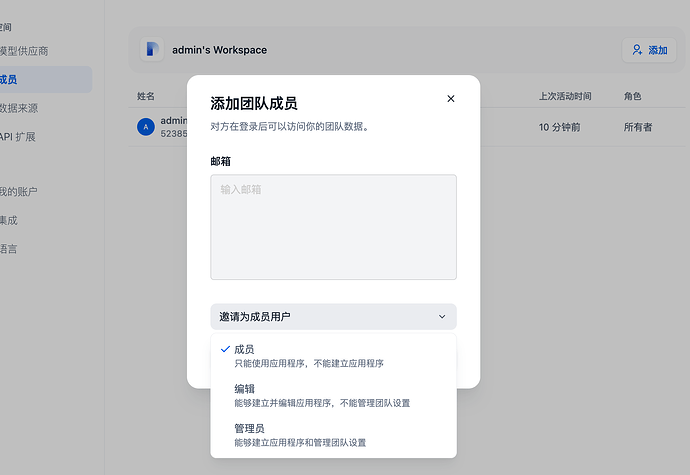
Task: Open 模型供应商 in the sidebar
Action: [x=24, y=51]
